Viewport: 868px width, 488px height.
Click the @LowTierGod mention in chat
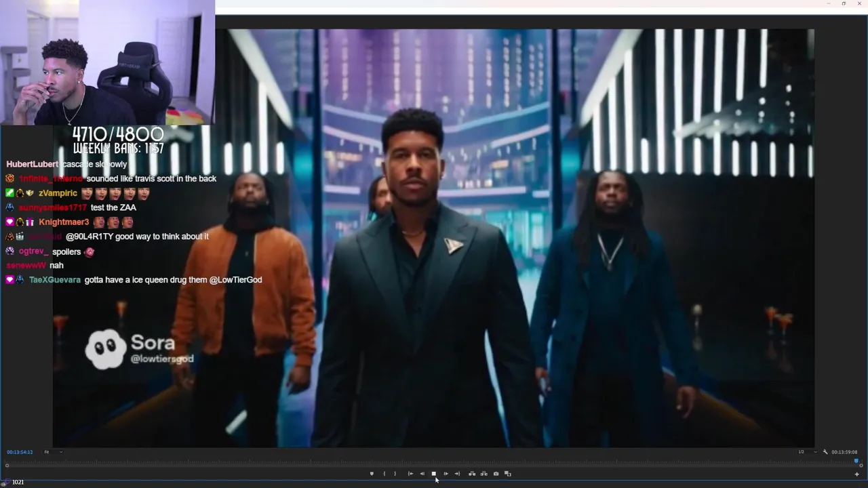(x=235, y=280)
